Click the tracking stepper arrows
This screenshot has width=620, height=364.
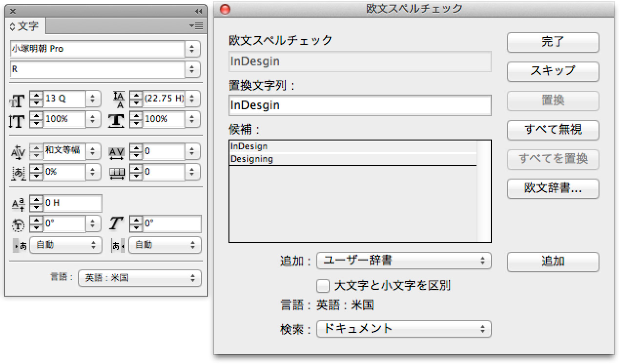click(x=136, y=151)
